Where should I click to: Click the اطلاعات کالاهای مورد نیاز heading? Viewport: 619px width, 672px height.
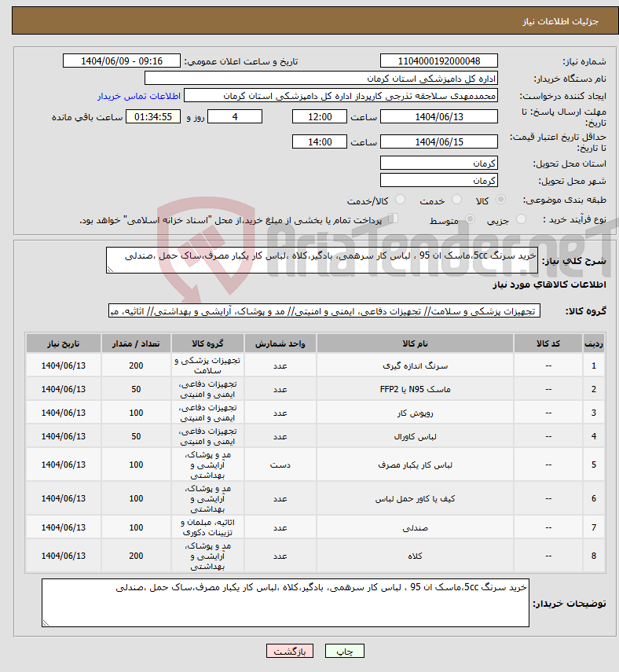click(549, 285)
